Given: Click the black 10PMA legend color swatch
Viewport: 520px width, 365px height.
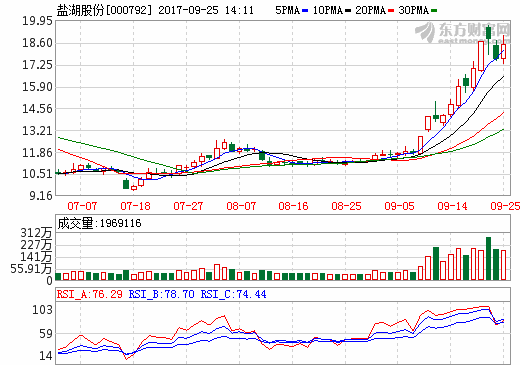Looking at the screenshot, I should click(348, 11).
